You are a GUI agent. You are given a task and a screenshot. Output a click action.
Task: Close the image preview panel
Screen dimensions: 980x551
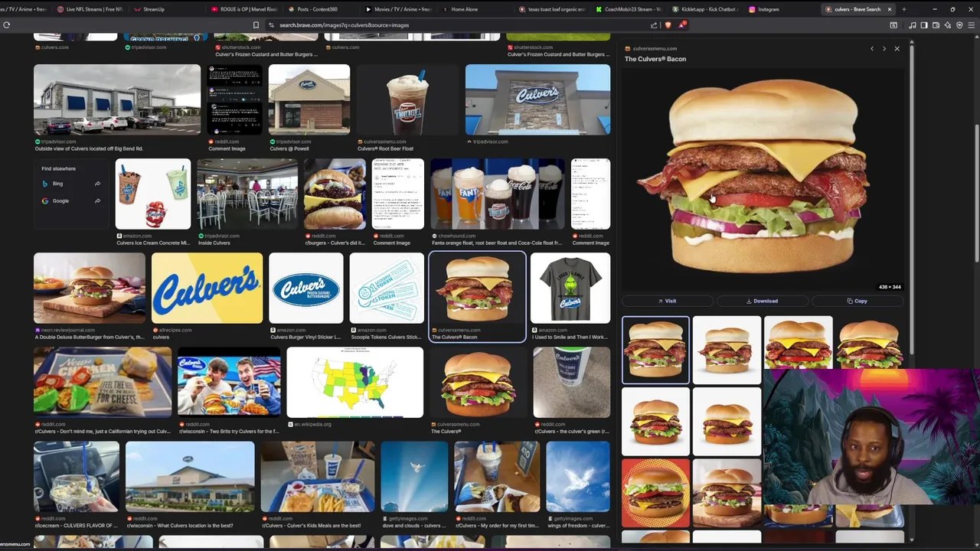[x=897, y=49]
